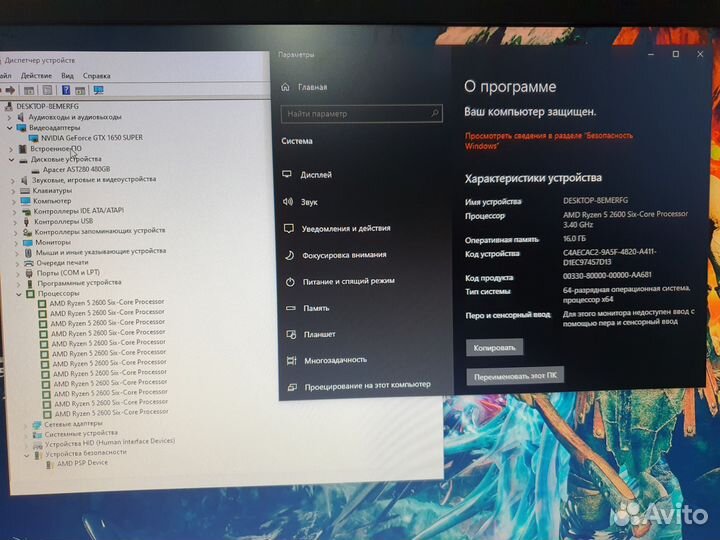Select NVIDIA GeForce GTX 1650 SUPER device
Screen dimensions: 720x540
(92, 138)
